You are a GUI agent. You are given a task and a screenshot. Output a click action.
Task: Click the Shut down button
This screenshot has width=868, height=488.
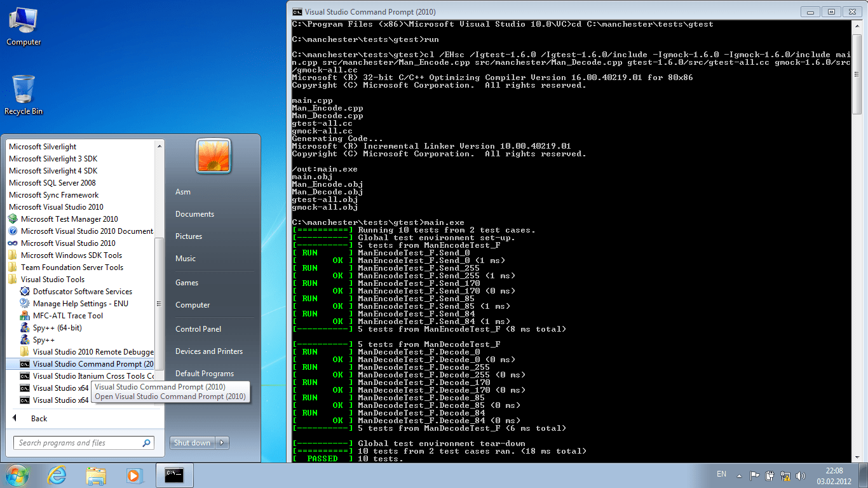(x=193, y=443)
